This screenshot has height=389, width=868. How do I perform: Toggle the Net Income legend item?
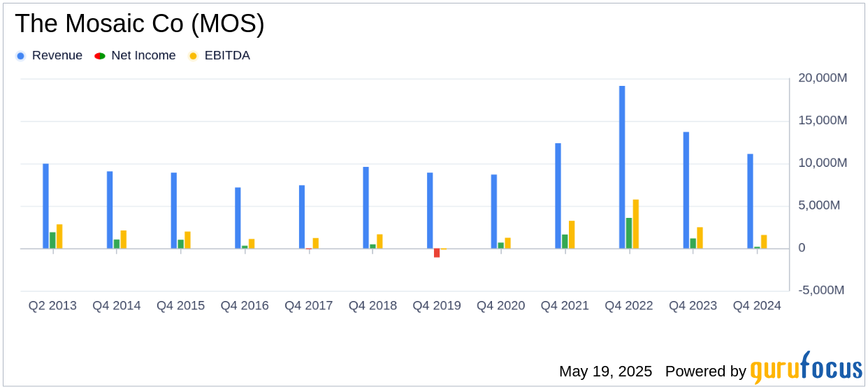coord(135,56)
